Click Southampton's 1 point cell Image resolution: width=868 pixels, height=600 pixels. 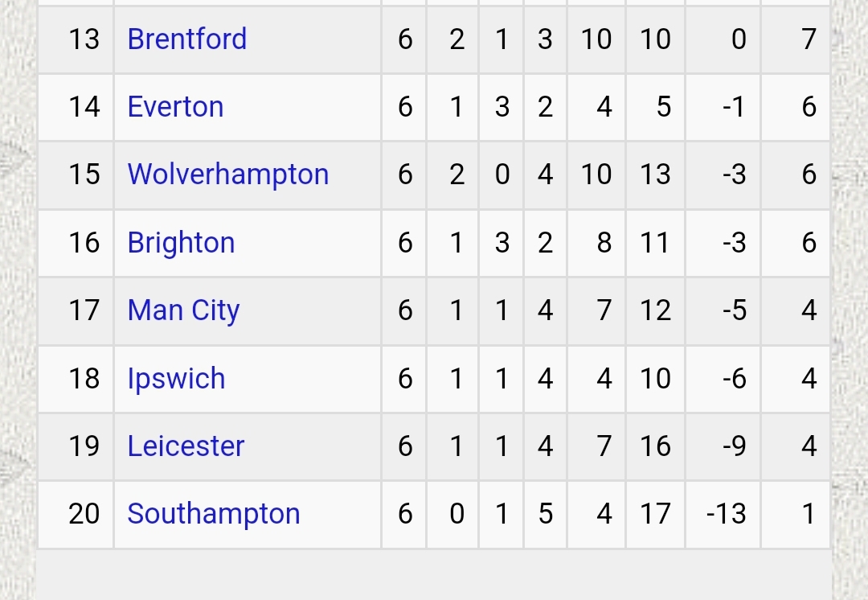[x=796, y=515]
